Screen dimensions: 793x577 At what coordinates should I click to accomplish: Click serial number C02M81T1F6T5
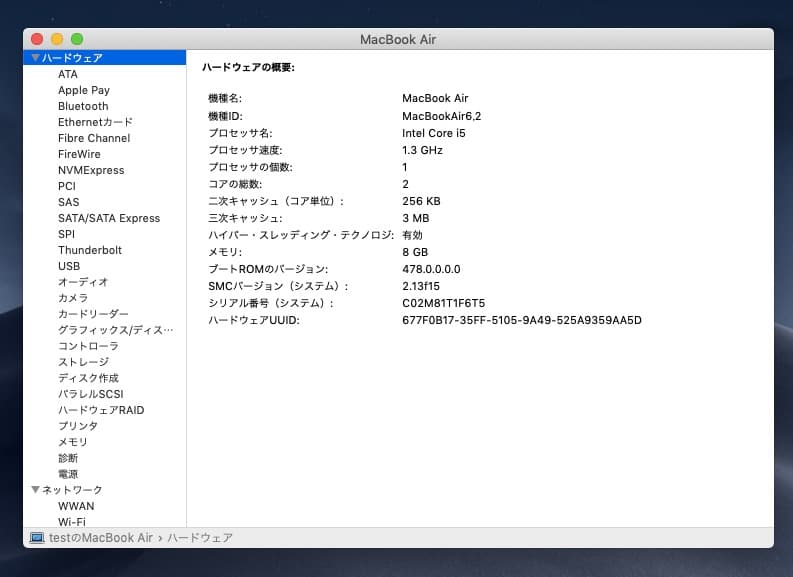444,303
